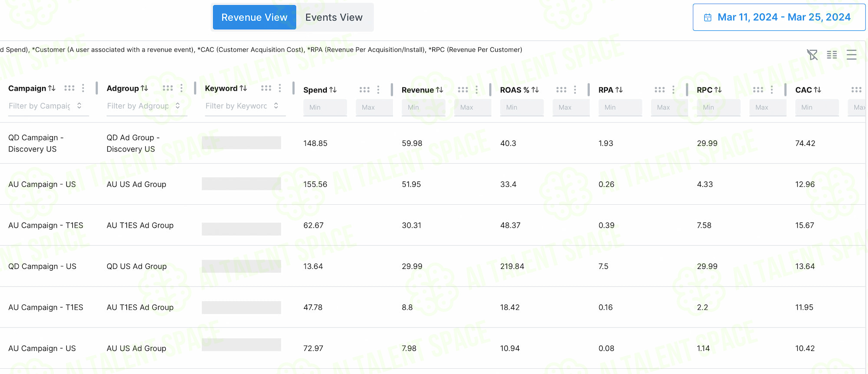This screenshot has width=868, height=374.
Task: Clear filters with the crossed funnel icon
Action: pyautogui.click(x=812, y=55)
